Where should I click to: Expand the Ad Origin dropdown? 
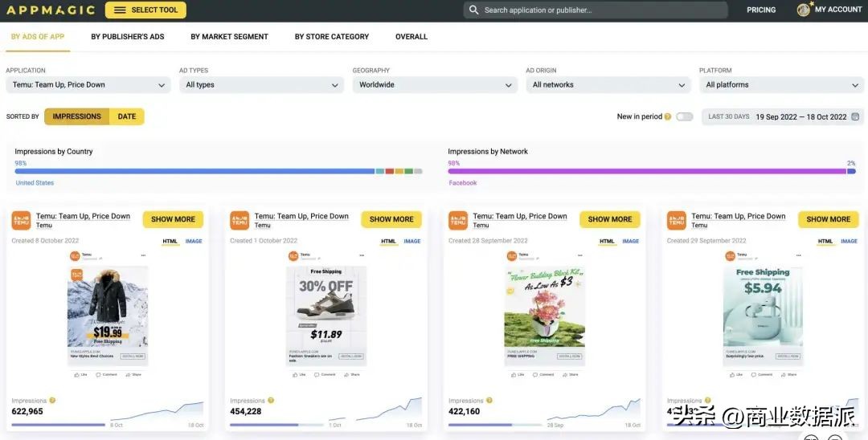click(x=608, y=84)
